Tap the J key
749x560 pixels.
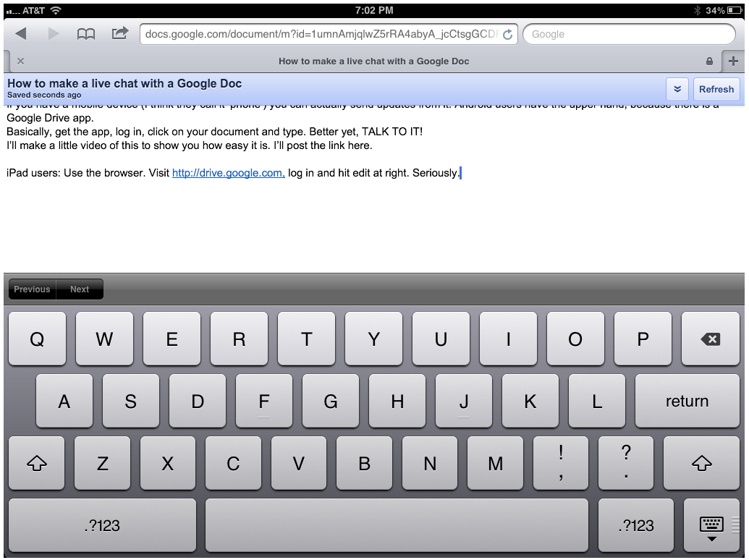(x=464, y=401)
